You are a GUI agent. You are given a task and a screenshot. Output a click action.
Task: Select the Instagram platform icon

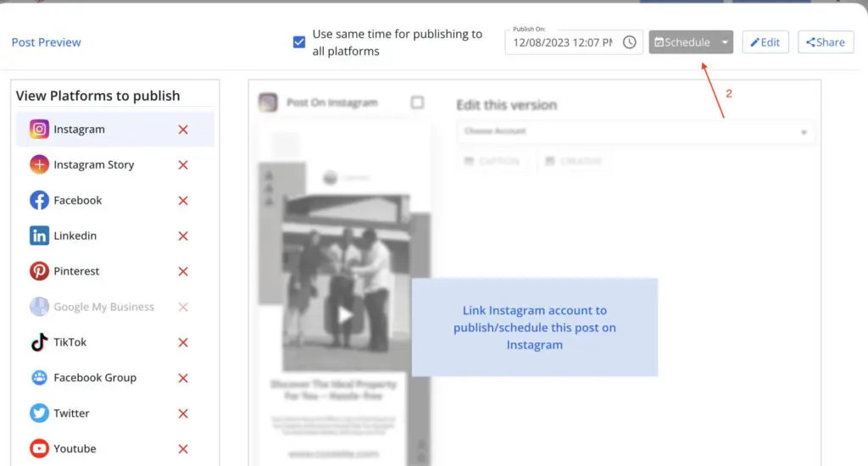(39, 130)
